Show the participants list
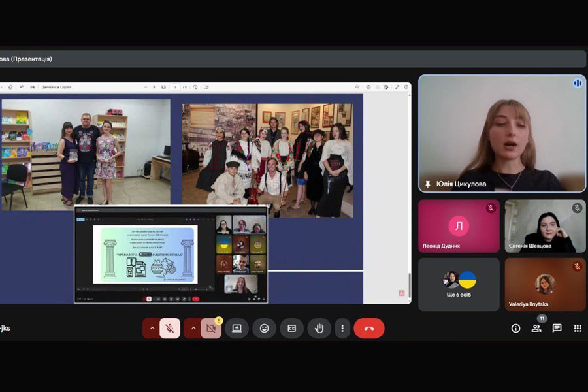This screenshot has width=588, height=392. pyautogui.click(x=536, y=328)
